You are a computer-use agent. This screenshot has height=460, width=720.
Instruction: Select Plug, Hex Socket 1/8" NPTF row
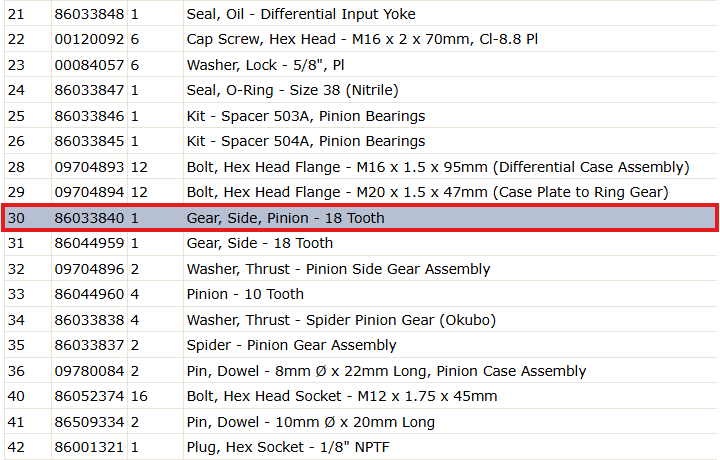click(x=361, y=447)
